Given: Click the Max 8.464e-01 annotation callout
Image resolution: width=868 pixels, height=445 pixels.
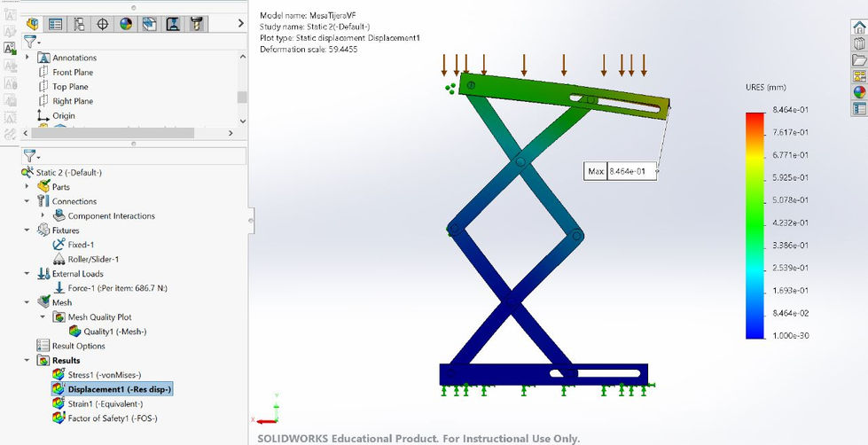Looking at the screenshot, I should click(x=620, y=171).
